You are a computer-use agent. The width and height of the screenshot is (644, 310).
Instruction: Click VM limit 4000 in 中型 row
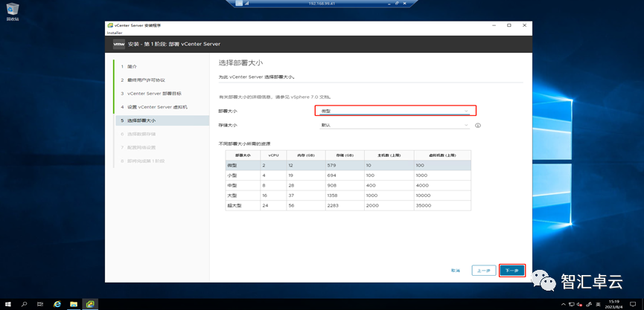pyautogui.click(x=422, y=185)
